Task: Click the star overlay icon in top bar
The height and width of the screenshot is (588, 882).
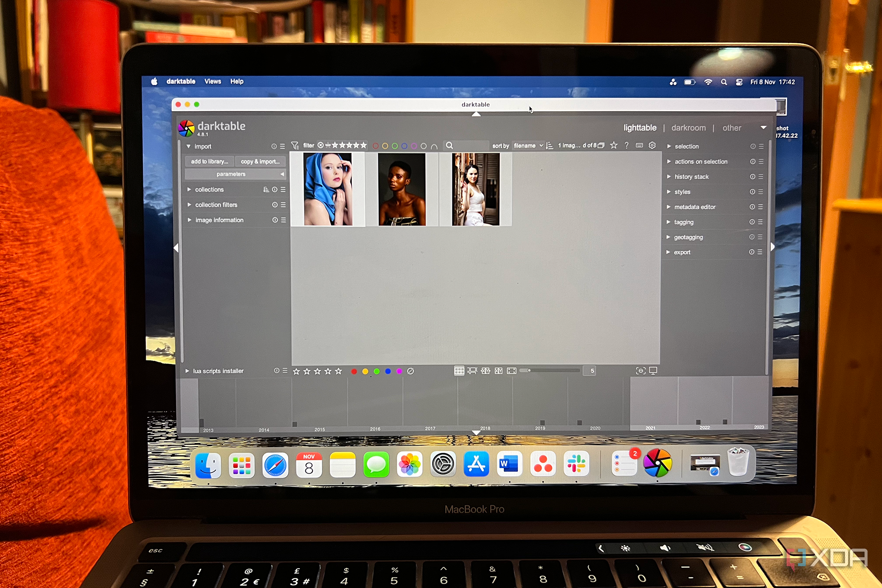Action: (x=614, y=145)
